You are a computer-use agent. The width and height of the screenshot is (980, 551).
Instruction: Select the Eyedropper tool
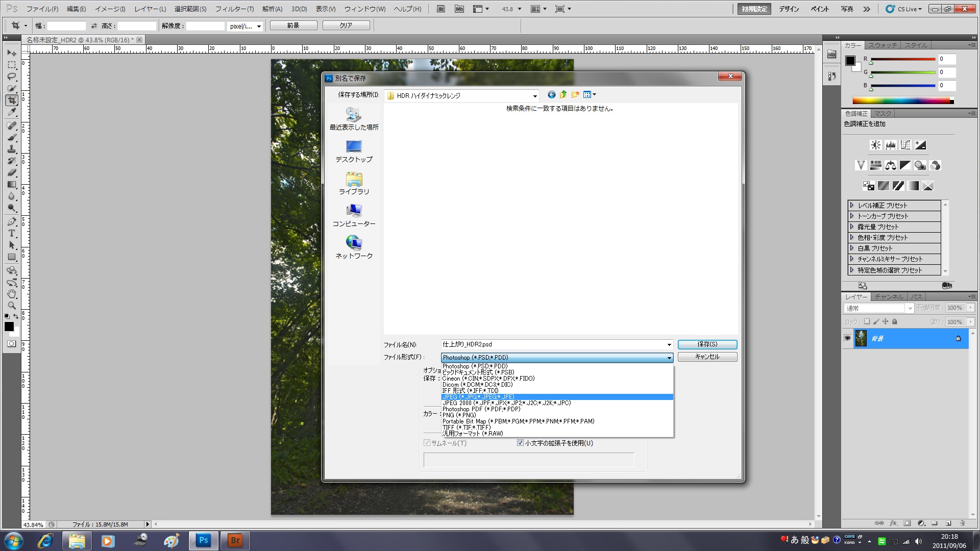pyautogui.click(x=12, y=112)
